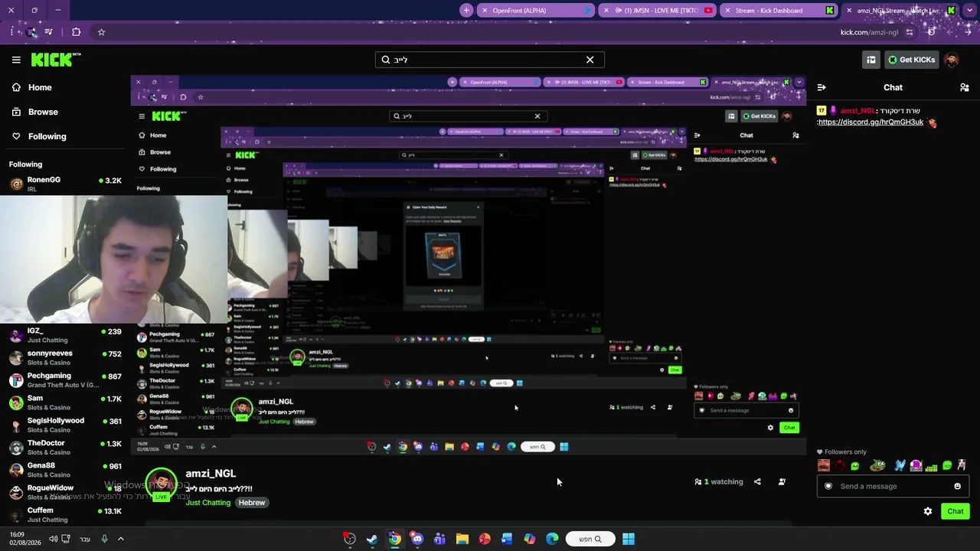The width and height of the screenshot is (980, 551).
Task: Click the 1 watching viewer count
Action: point(719,482)
